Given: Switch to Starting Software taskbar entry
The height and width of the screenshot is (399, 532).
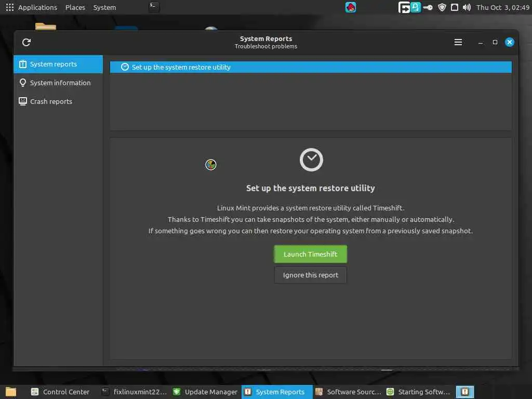Looking at the screenshot, I should [418, 392].
